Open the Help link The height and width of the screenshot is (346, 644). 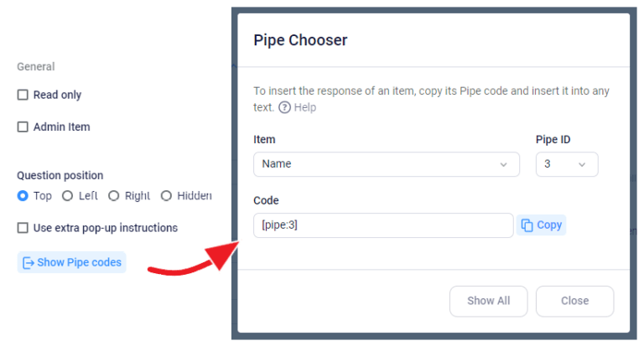pyautogui.click(x=304, y=107)
